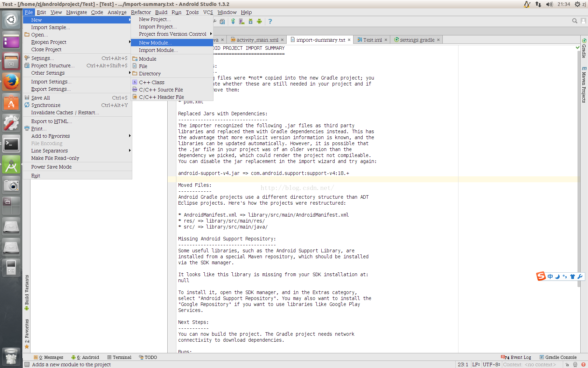The image size is (588, 368).
Task: Select New Module... menu entry
Action: 172,43
